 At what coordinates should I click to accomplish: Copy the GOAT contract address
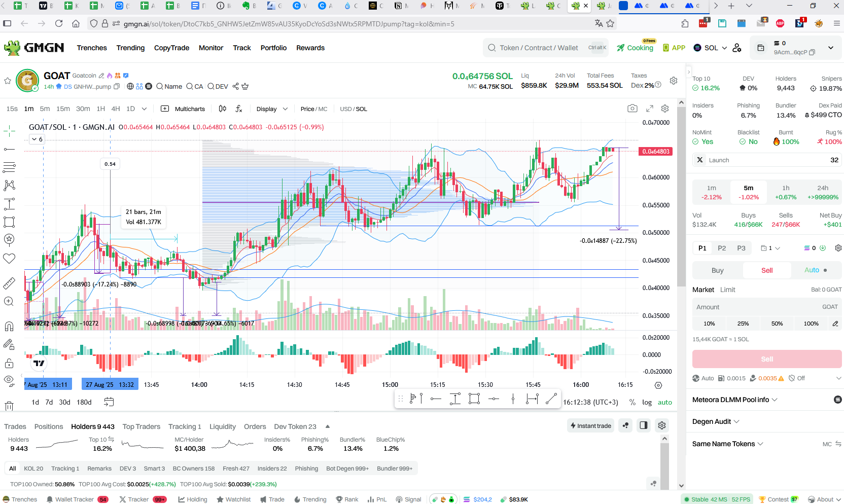point(117,86)
